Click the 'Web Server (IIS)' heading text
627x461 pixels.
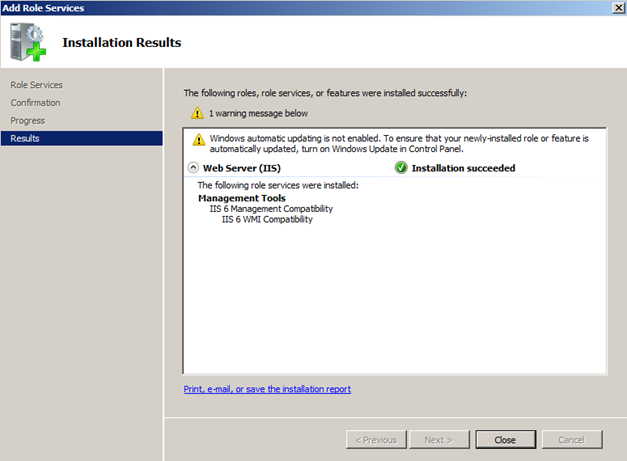(x=242, y=168)
